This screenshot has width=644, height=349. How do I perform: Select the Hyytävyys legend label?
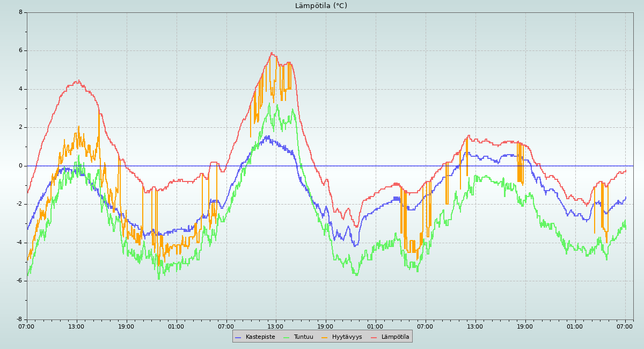[x=347, y=337]
